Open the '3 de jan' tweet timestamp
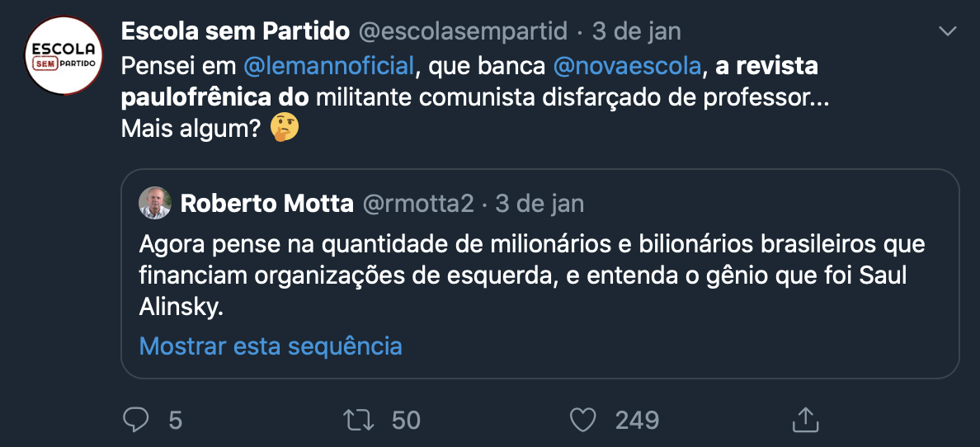The image size is (980, 447). 637,31
